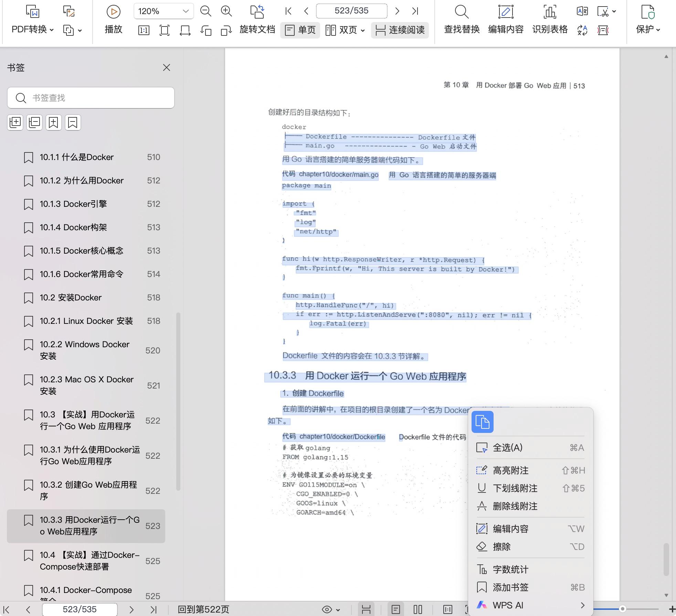Choose 字数统计 word count

tap(530, 569)
